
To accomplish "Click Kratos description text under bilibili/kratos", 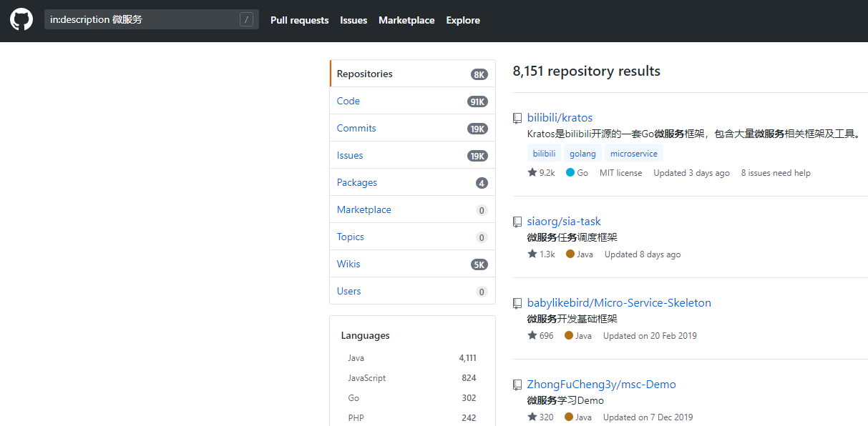I will [694, 134].
